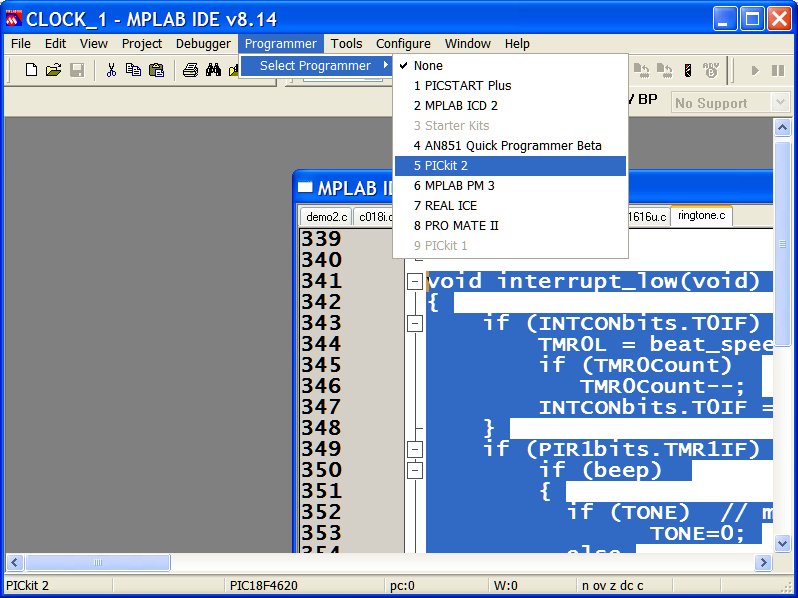Click the vertical scrollbar thumb
798x598 pixels.
782,244
